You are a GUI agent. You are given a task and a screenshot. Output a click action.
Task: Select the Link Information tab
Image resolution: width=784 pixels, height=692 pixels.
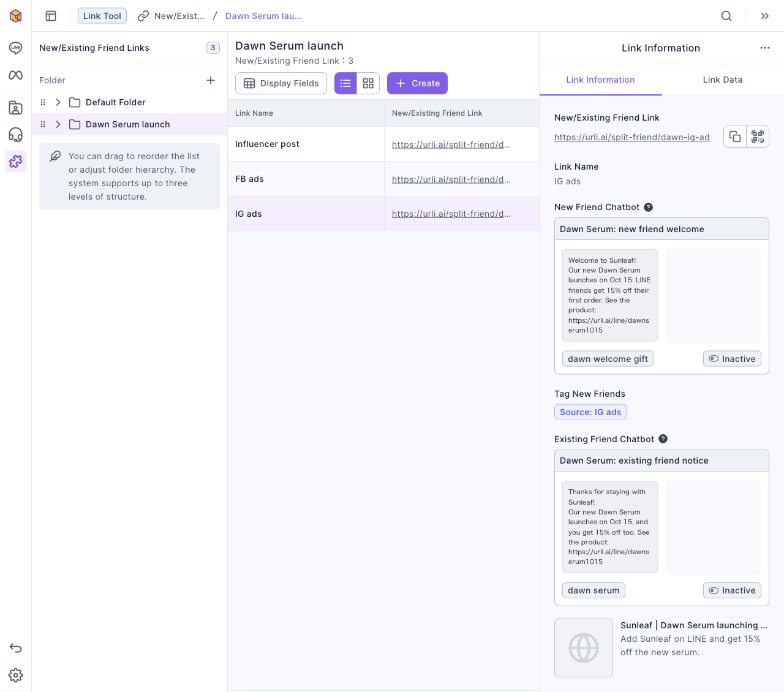[x=600, y=80]
